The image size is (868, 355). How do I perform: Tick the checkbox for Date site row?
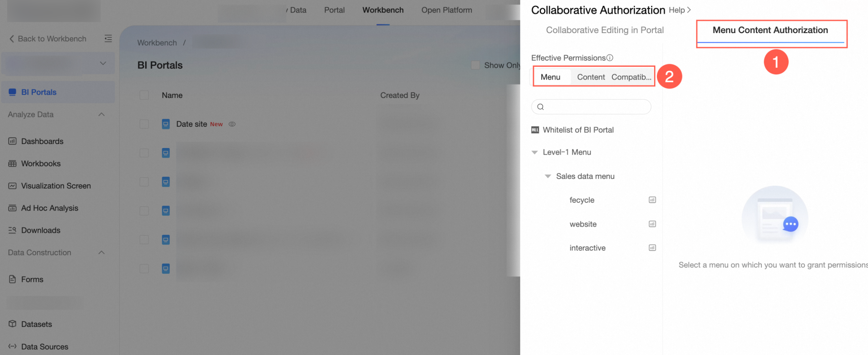pyautogui.click(x=144, y=124)
